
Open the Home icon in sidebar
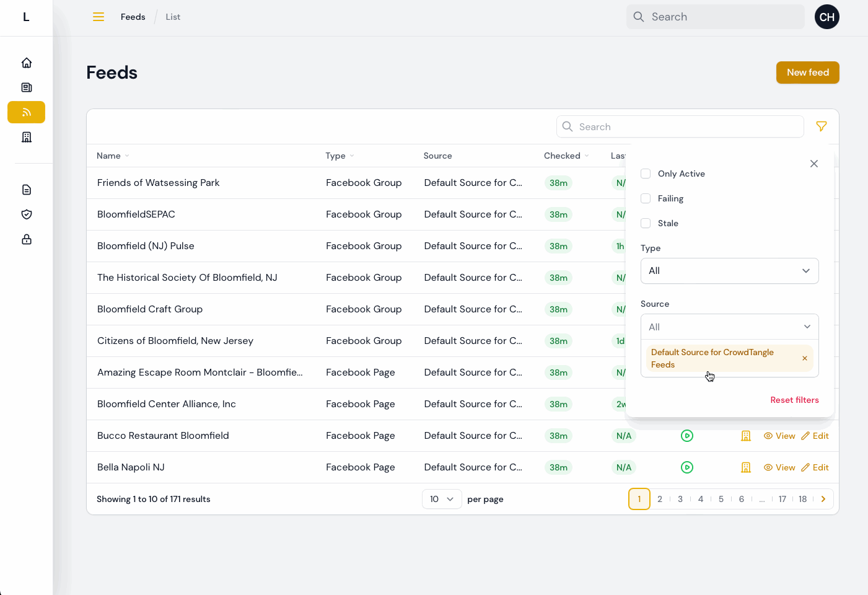pos(27,63)
